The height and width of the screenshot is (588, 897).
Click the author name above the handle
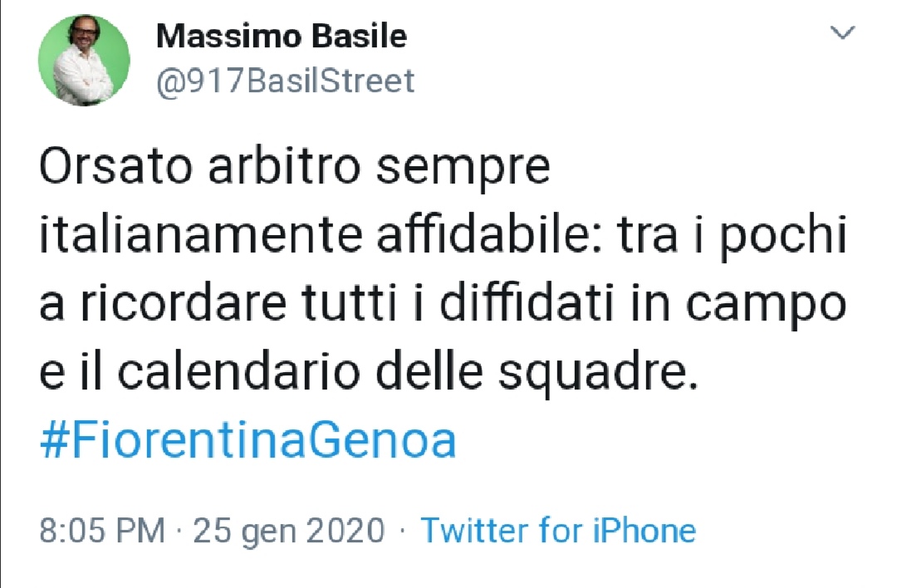(x=282, y=36)
